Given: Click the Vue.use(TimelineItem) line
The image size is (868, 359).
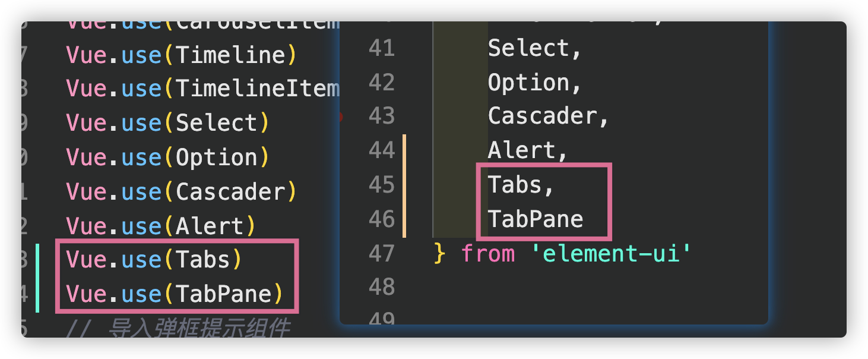Looking at the screenshot, I should [203, 89].
